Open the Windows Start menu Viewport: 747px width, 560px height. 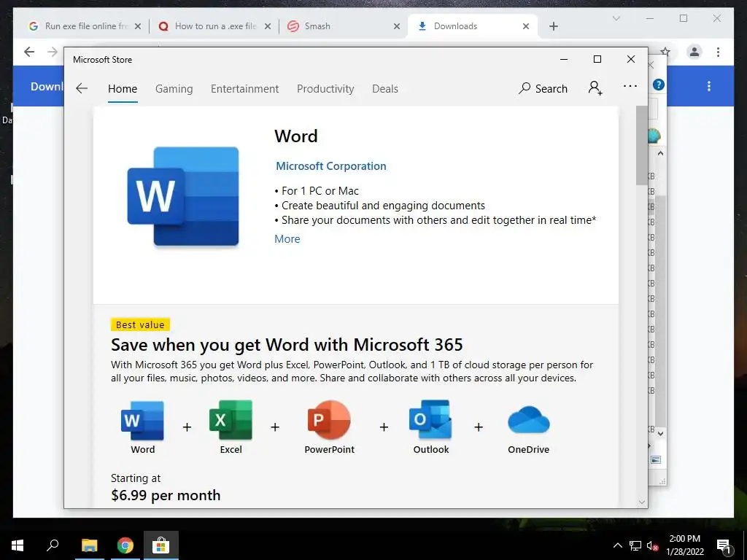point(18,545)
